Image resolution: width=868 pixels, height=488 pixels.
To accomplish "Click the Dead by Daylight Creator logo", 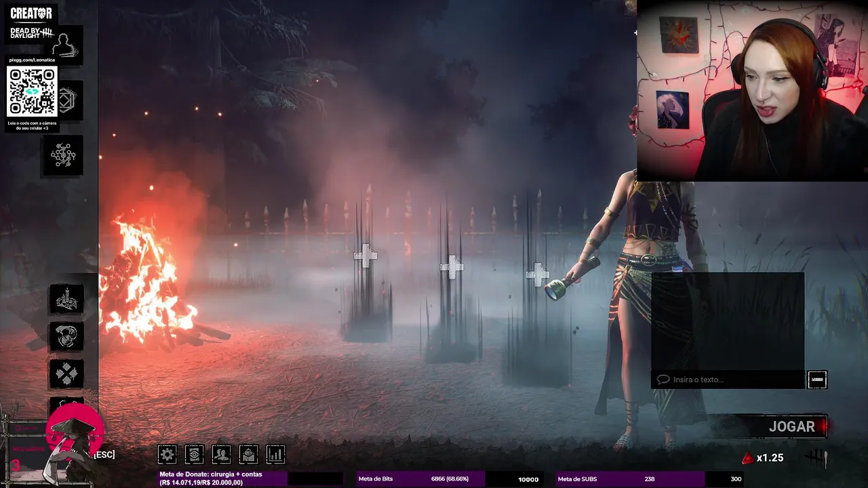I will (32, 23).
